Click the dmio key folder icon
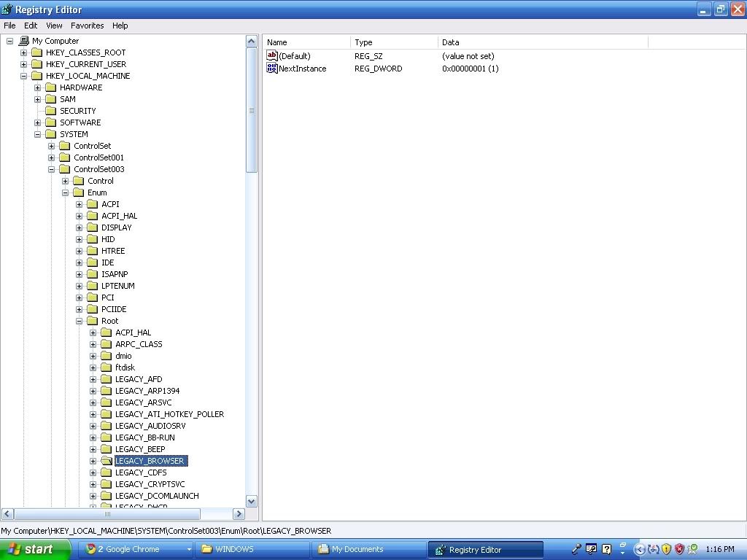Screen dimensions: 747x560 pyautogui.click(x=107, y=356)
